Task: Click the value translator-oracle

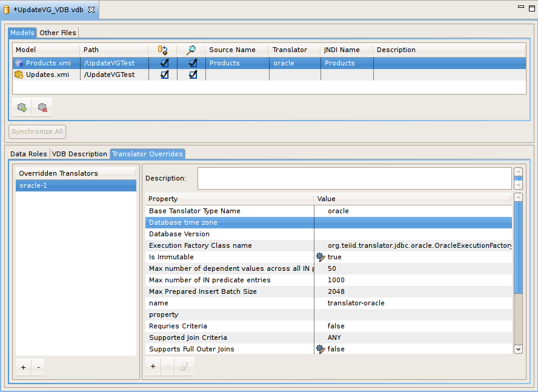Action: (356, 303)
